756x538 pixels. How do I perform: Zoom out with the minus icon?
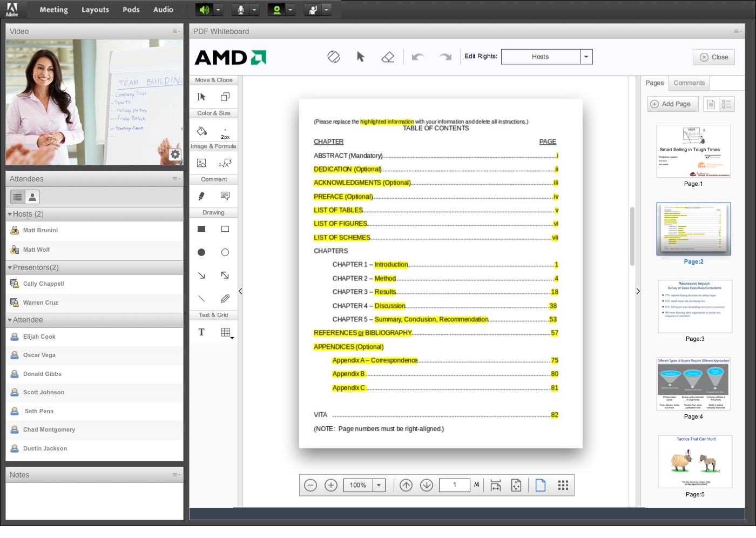point(310,485)
